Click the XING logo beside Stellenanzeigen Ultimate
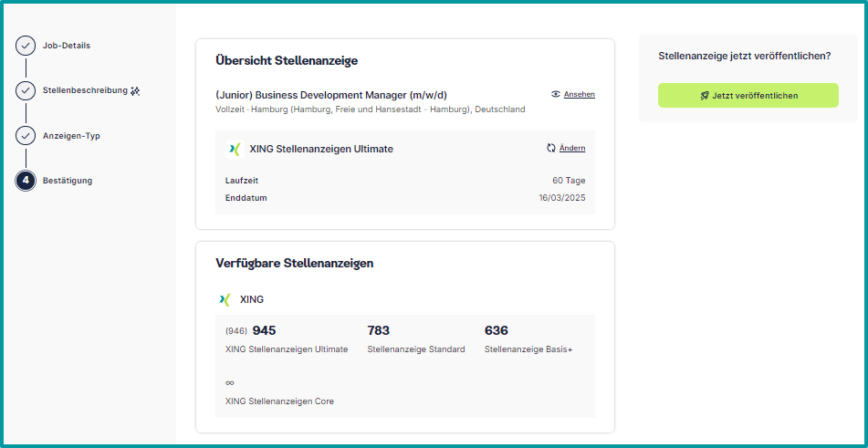The width and height of the screenshot is (868, 448). click(235, 150)
